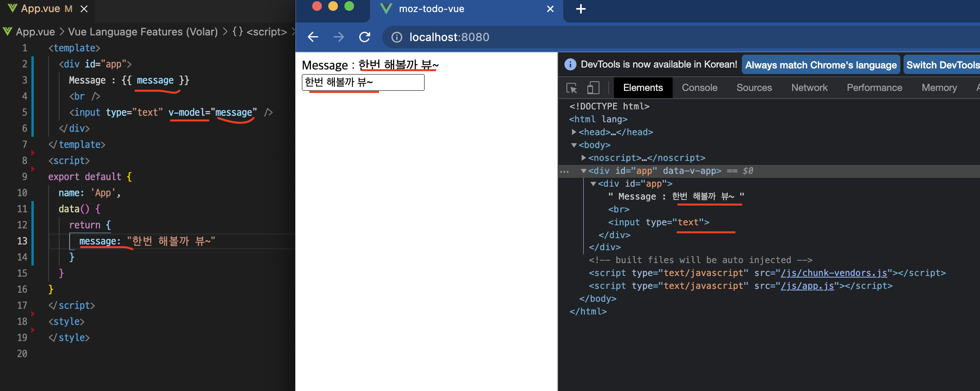980x391 pixels.
Task: Close the App.vue editor tab
Action: pos(84,9)
